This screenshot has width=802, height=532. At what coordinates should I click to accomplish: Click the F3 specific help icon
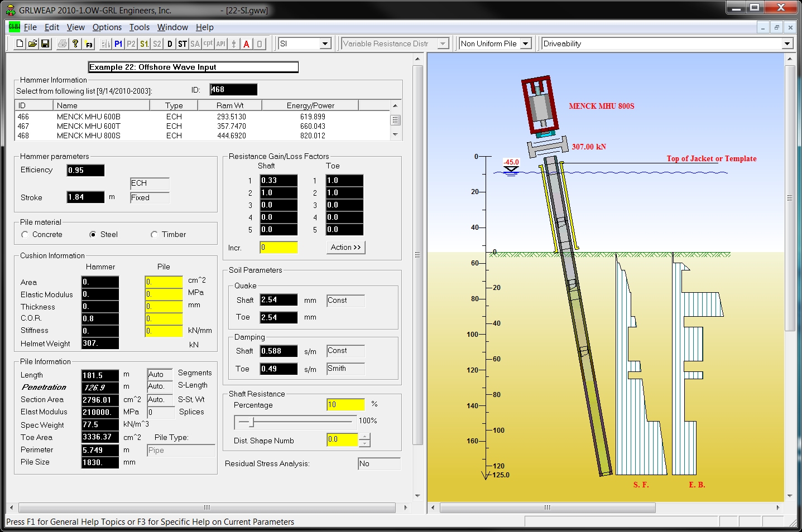89,43
